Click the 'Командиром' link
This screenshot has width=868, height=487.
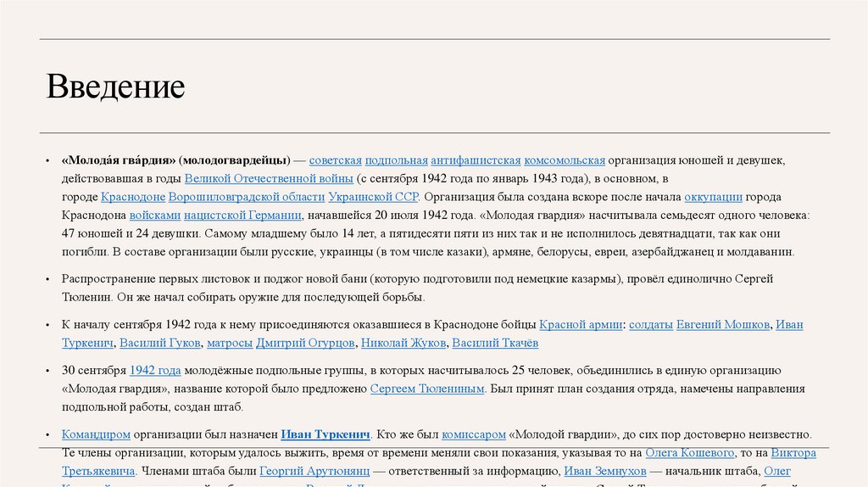(96, 434)
